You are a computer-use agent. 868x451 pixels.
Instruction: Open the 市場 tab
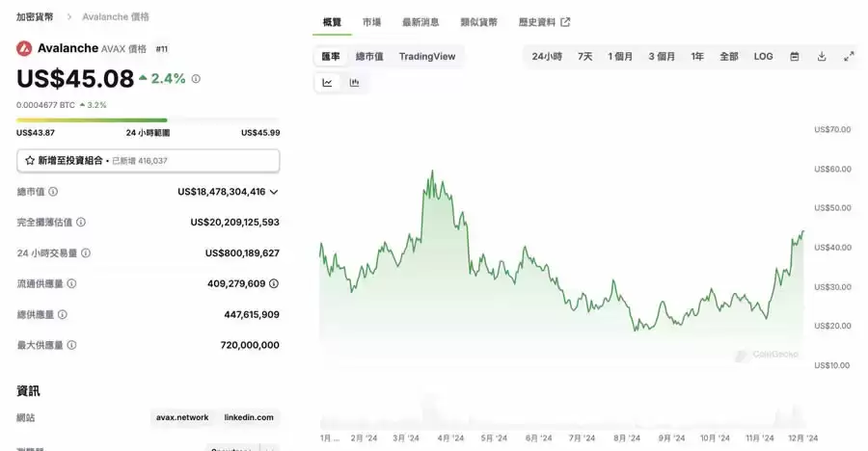pyautogui.click(x=372, y=22)
